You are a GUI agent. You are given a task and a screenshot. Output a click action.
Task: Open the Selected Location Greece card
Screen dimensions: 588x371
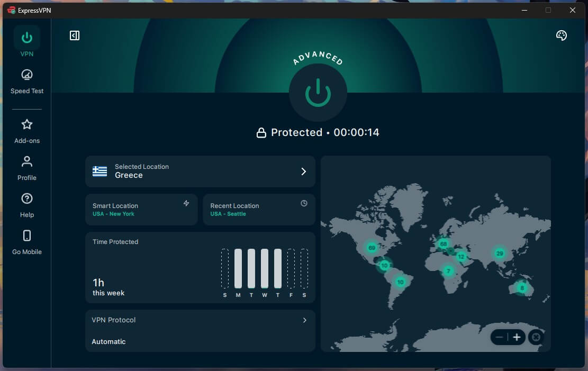pyautogui.click(x=200, y=171)
